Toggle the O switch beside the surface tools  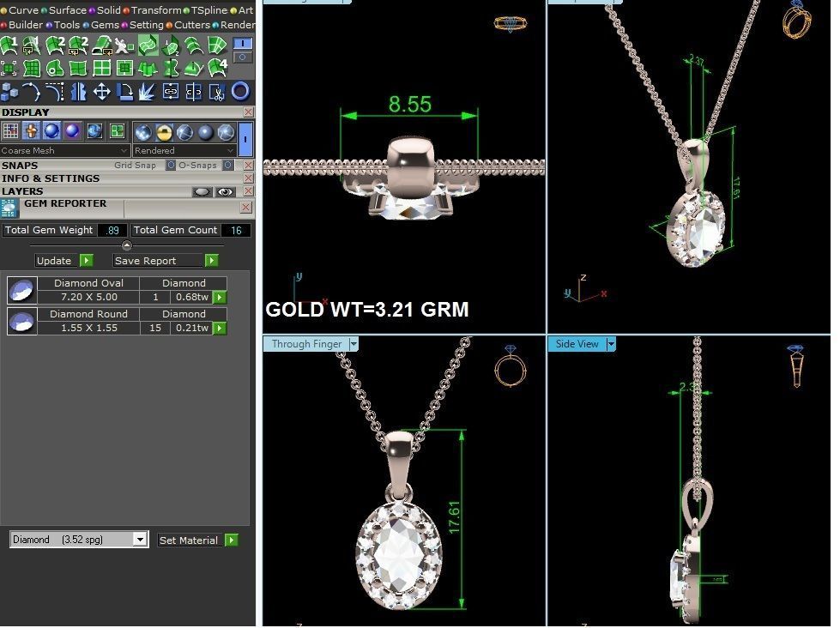pyautogui.click(x=243, y=57)
